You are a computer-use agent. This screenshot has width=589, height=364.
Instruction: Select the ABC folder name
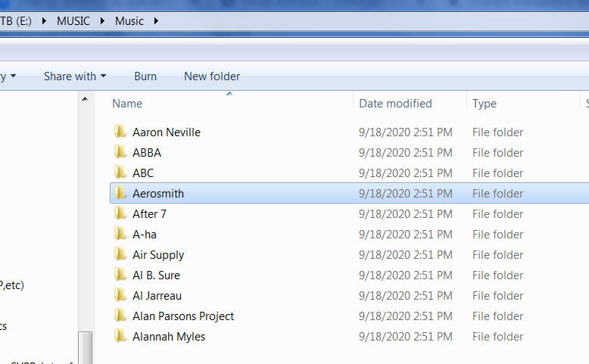pyautogui.click(x=143, y=173)
